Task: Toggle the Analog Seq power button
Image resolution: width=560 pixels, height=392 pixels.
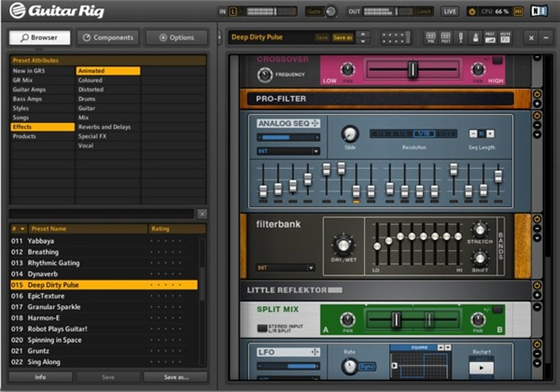Action: pyautogui.click(x=537, y=116)
